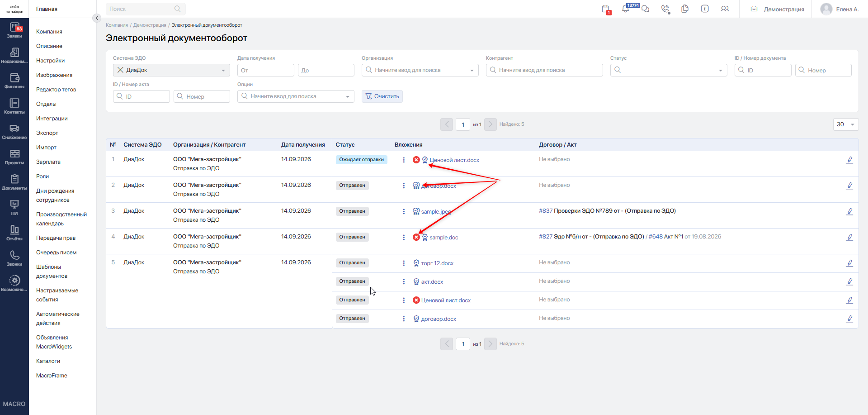This screenshot has height=415, width=868.
Task: Open the Заявки section in sidebar
Action: pyautogui.click(x=14, y=30)
